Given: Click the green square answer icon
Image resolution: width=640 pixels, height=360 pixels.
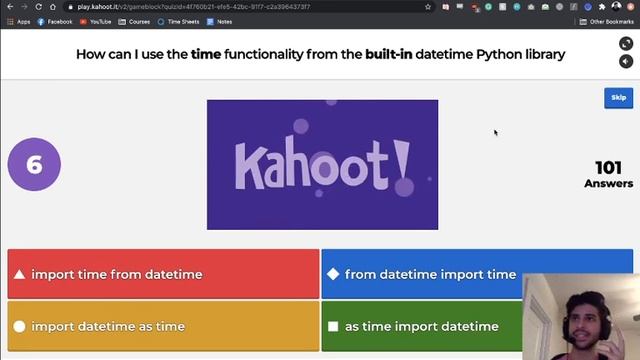Looking at the screenshot, I should (333, 327).
